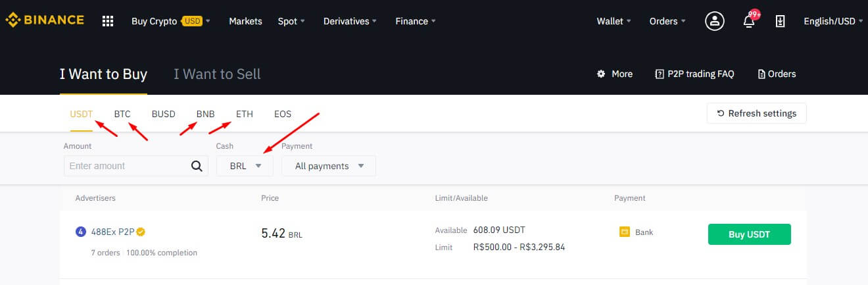Click the yellow Bank payment icon

625,232
